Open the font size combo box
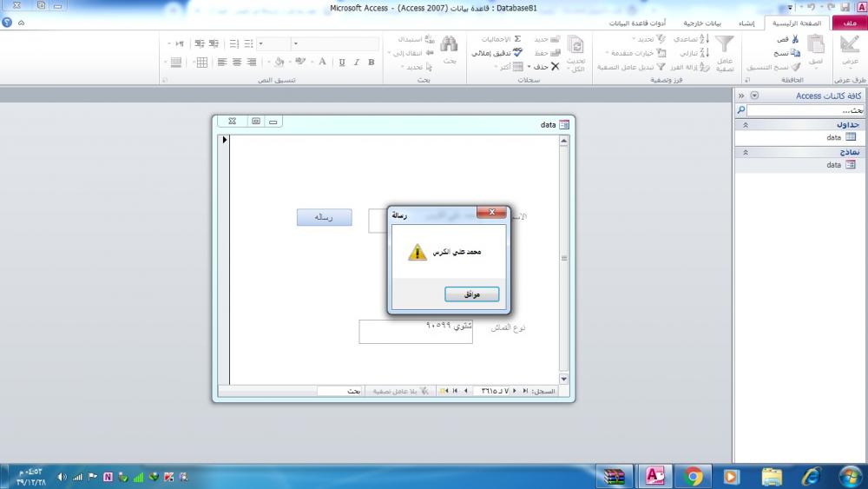Viewport: 868px width, 489px height. (274, 43)
